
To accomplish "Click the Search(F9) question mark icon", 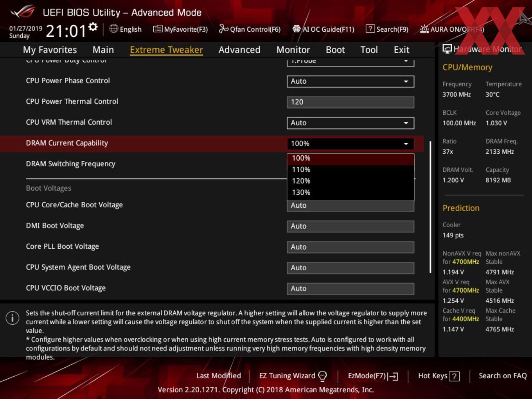I will [370, 29].
